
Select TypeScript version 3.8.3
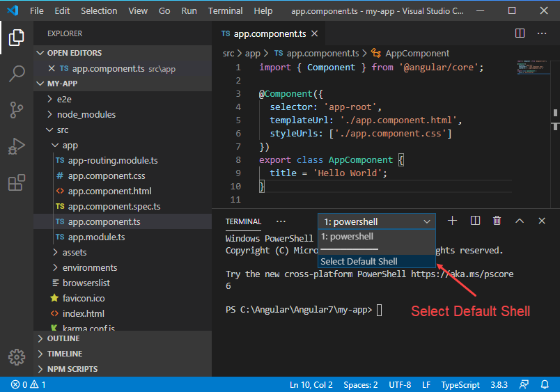(499, 384)
